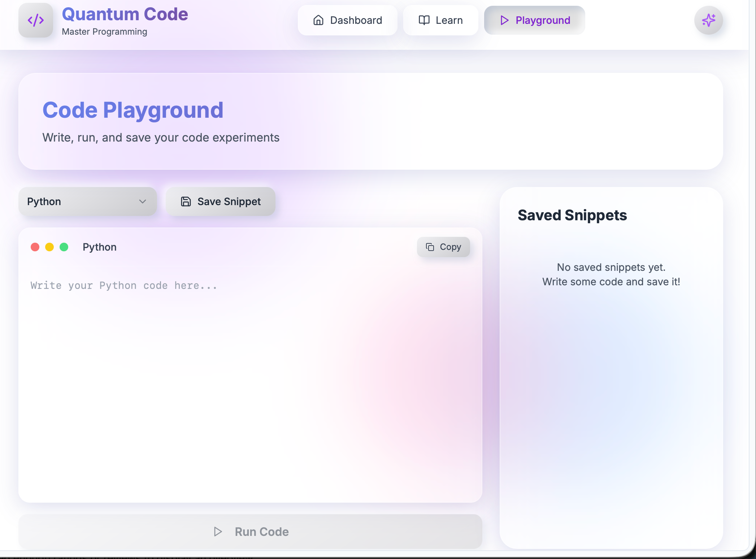Click the 'Master Programming' subtitle
Screen dimensions: 756x559
click(x=105, y=32)
